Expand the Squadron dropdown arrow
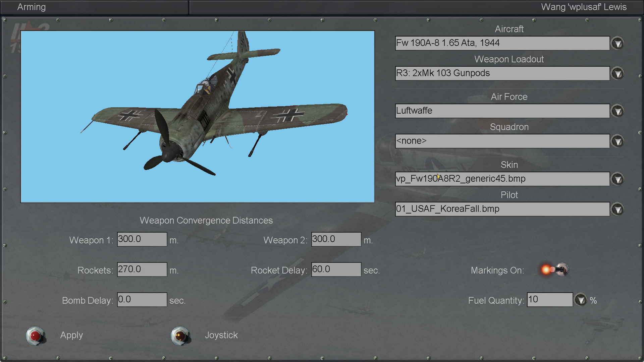This screenshot has height=362, width=644. tap(618, 141)
